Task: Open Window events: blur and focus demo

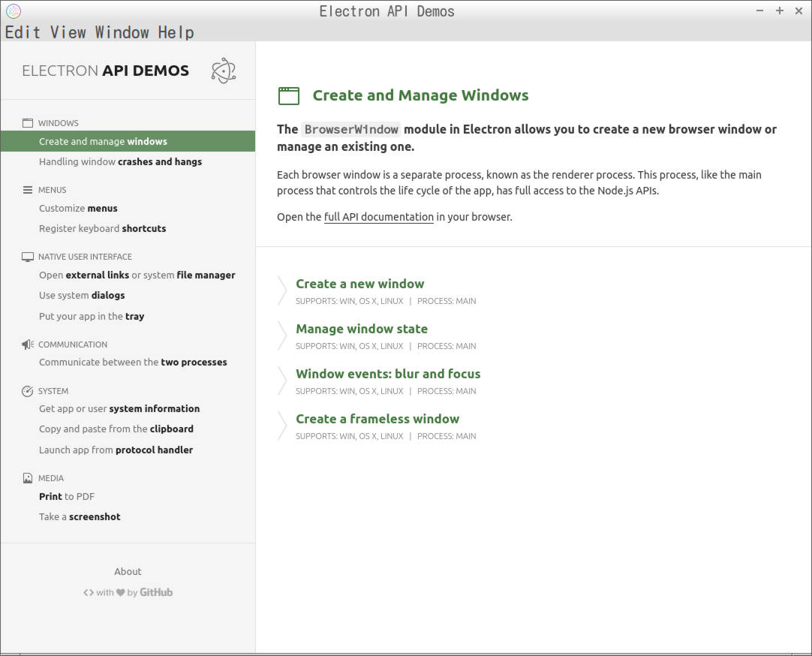Action: (388, 374)
